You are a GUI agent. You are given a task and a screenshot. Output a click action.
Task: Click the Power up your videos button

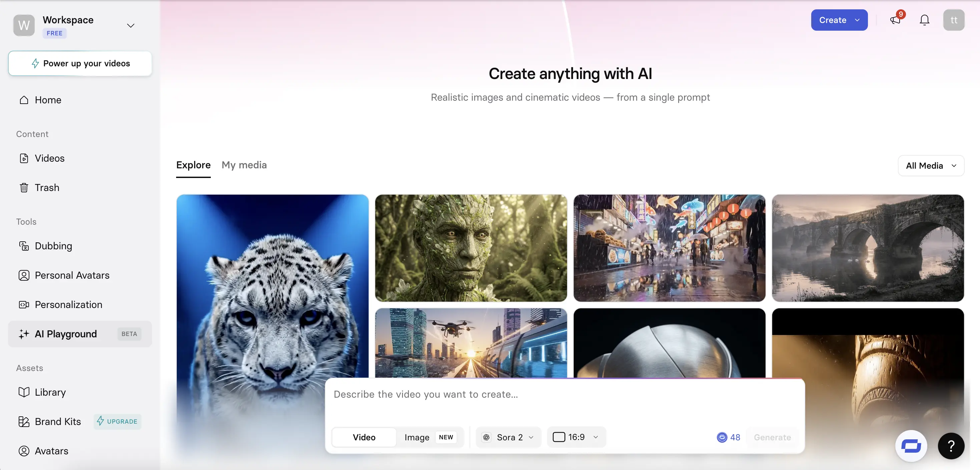(80, 64)
